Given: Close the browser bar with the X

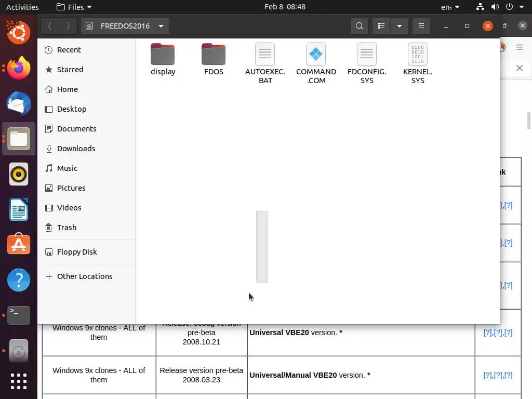Looking at the screenshot, I should coord(520,68).
